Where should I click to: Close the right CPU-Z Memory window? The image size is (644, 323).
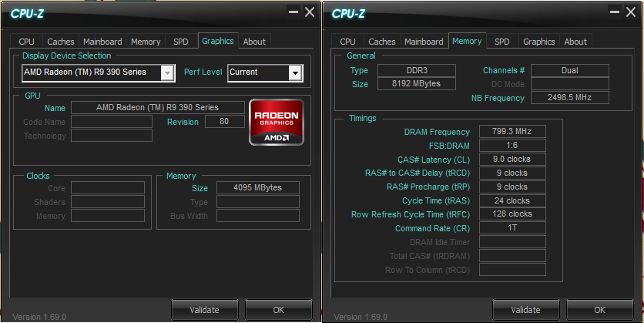(x=630, y=12)
